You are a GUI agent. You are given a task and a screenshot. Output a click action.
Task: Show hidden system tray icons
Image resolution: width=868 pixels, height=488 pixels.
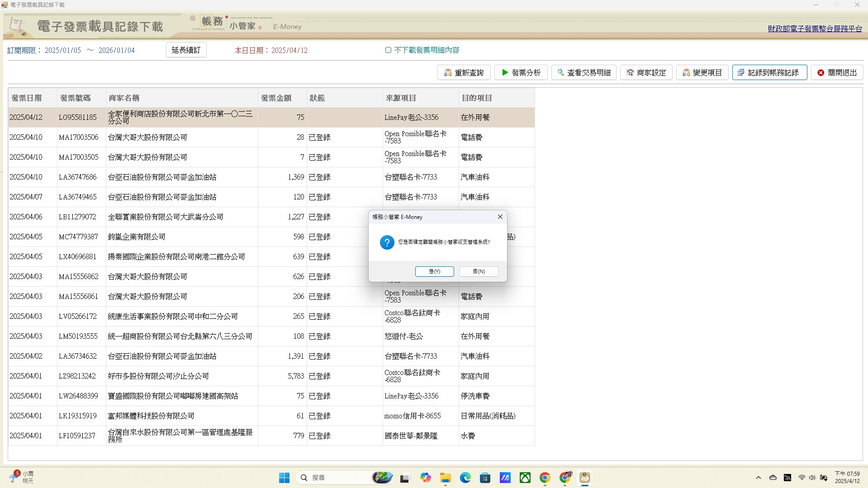click(x=759, y=478)
